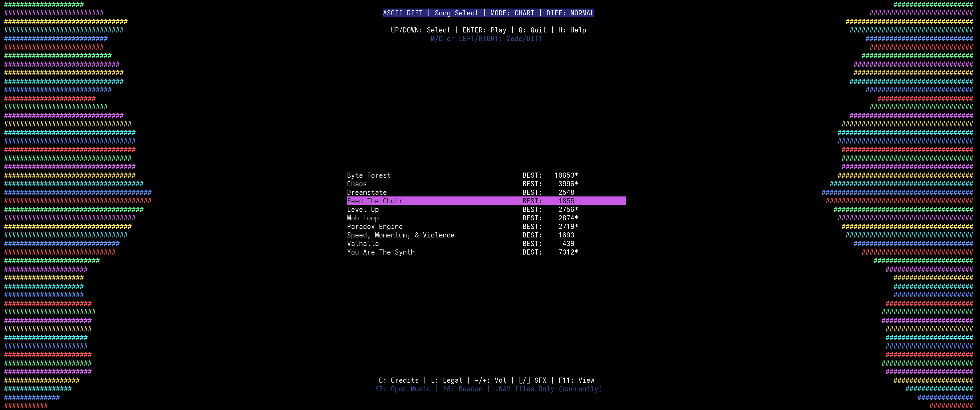Click DIFF: NORMAL in the header
The width and height of the screenshot is (980, 410).
point(570,13)
